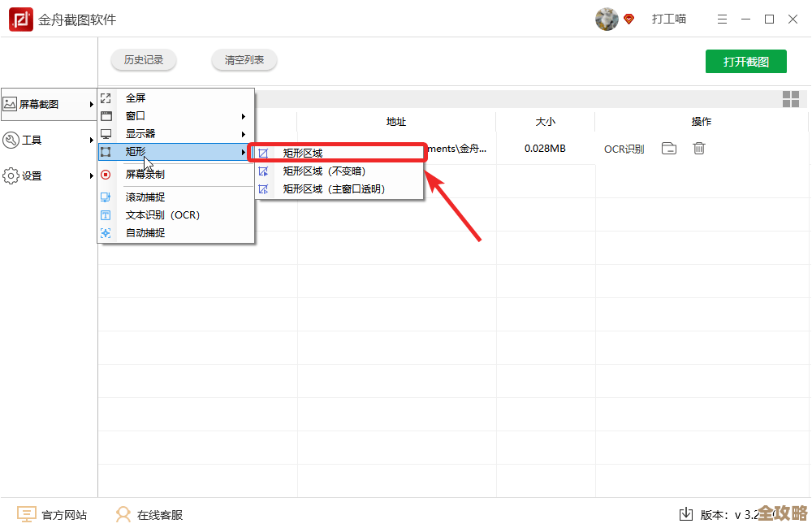This screenshot has height=528, width=812.
Task: Click the red VIP diamond badge icon
Action: point(629,19)
